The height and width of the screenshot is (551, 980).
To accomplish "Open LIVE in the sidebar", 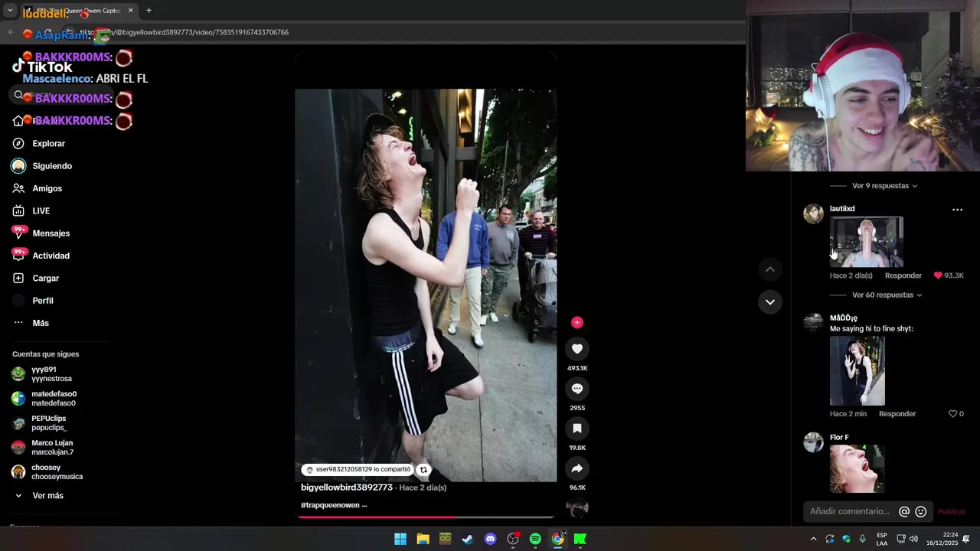I will pos(41,211).
